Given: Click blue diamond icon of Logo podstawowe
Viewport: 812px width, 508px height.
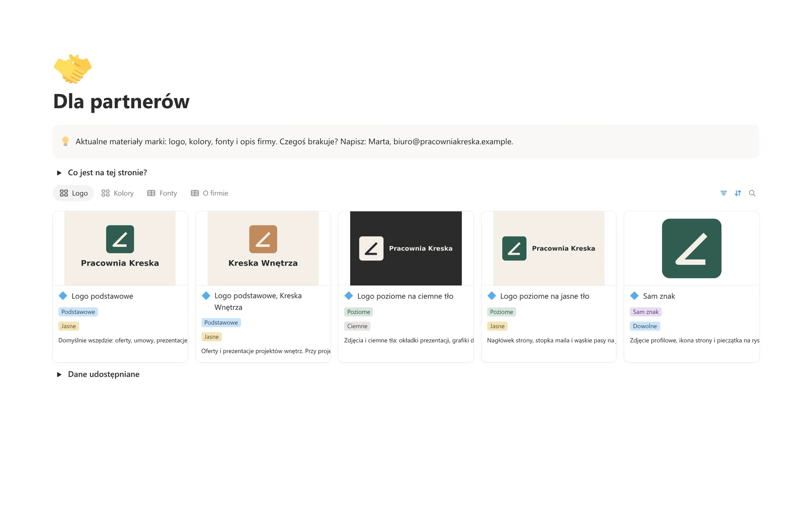Looking at the screenshot, I should (x=63, y=296).
